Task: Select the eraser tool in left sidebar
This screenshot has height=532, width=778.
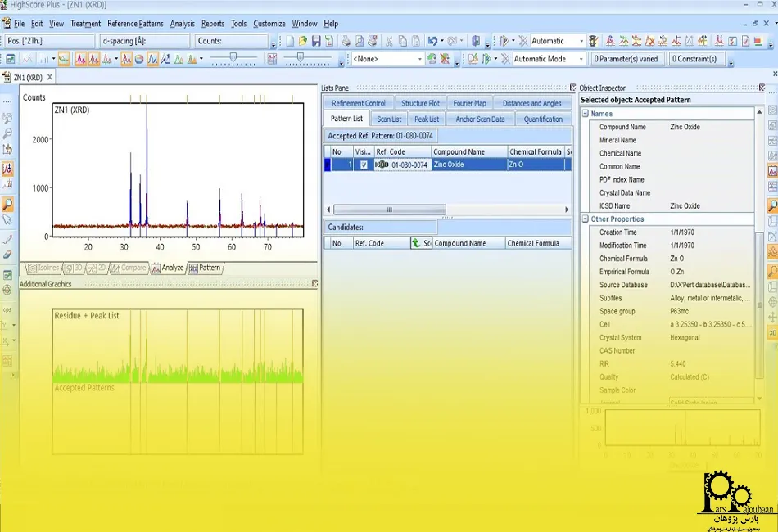Action: coord(7,255)
